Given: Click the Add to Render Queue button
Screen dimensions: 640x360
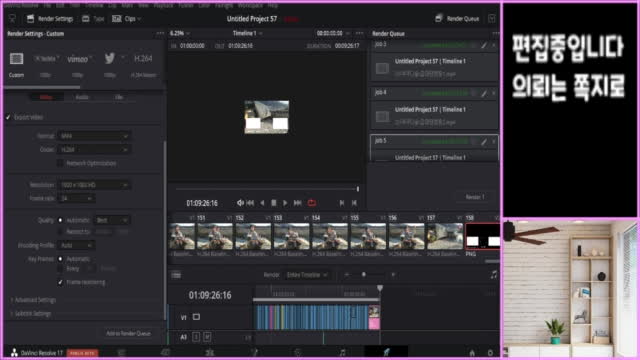Looking at the screenshot, I should click(128, 333).
